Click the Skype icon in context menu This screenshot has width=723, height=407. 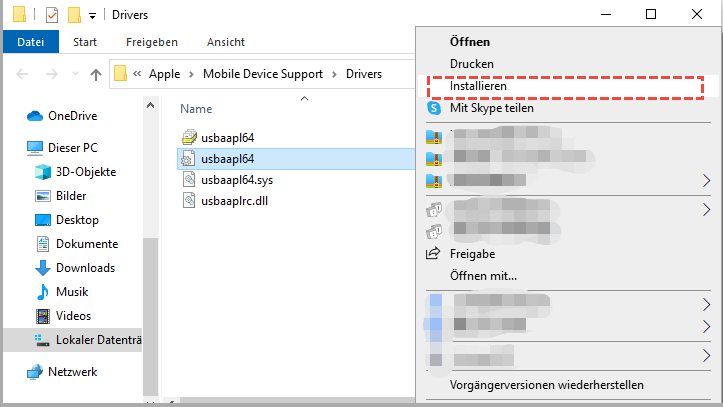pos(434,108)
